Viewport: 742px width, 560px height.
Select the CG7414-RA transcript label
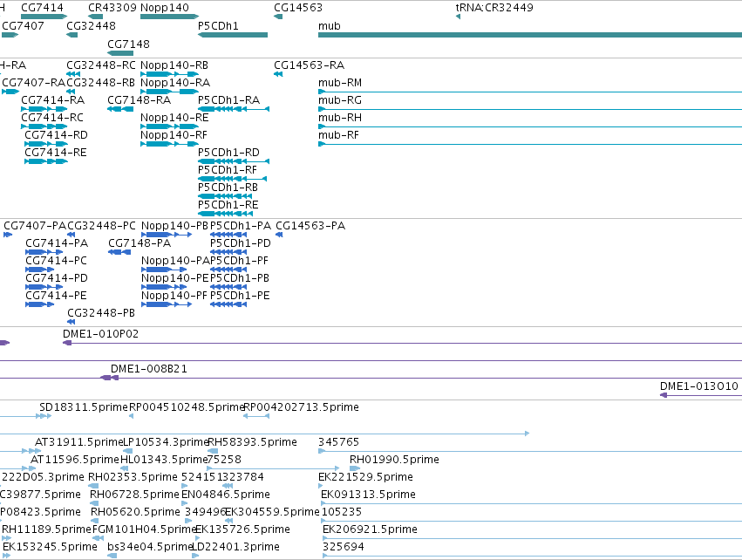pyautogui.click(x=53, y=100)
